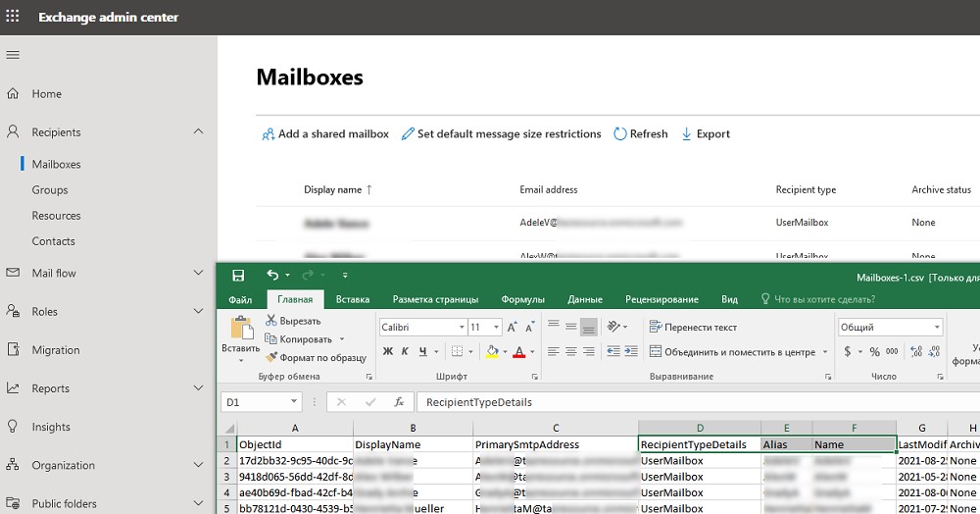Align cell text right
The image size is (980, 514).
coord(588,351)
